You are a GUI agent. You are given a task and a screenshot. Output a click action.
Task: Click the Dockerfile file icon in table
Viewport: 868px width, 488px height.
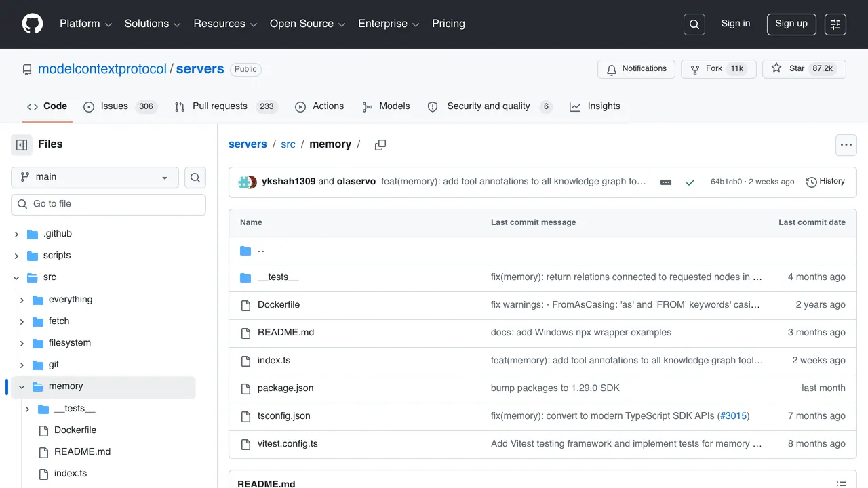click(245, 305)
